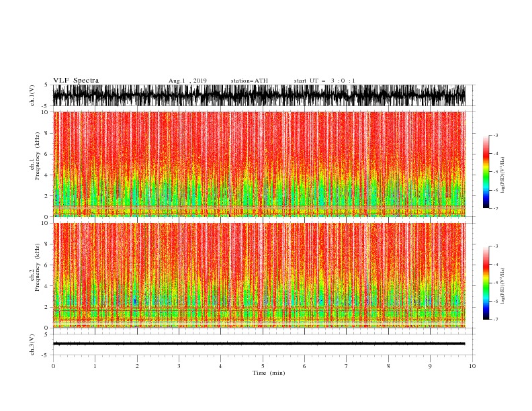Click the time axis tick label "4"

click(220, 366)
